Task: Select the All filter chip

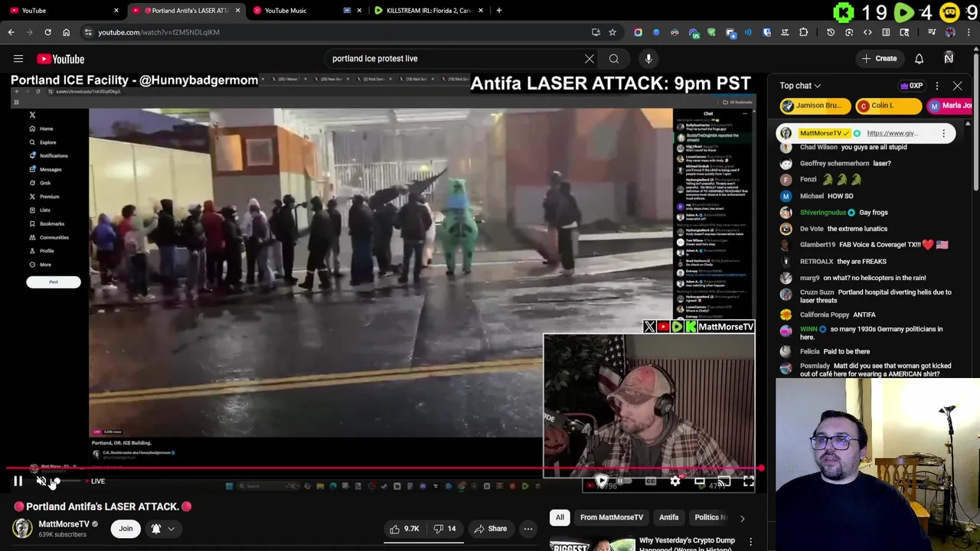Action: point(560,517)
